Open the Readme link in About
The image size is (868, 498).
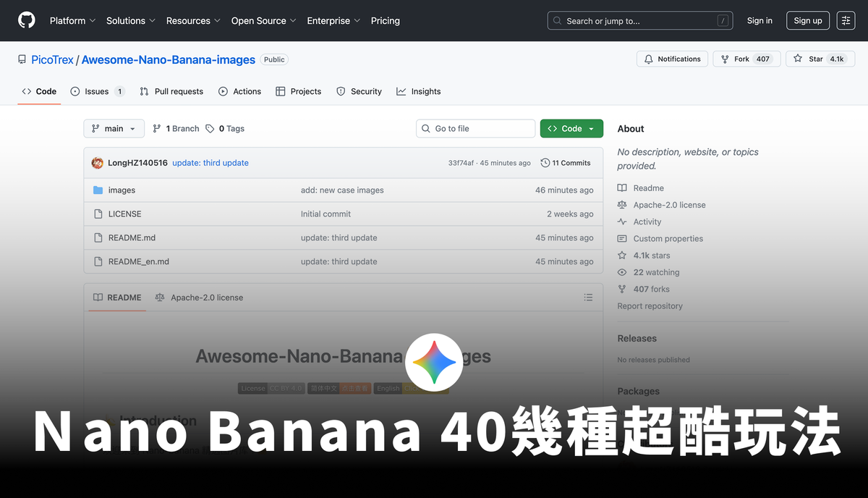point(641,188)
